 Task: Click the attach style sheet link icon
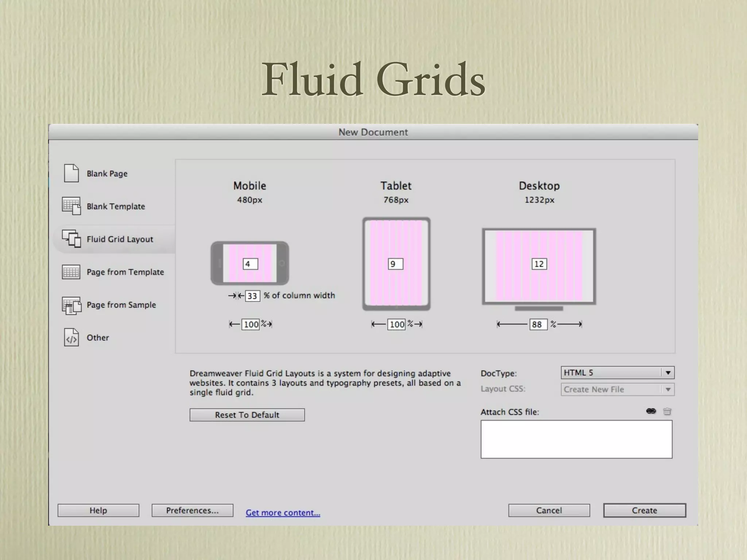651,411
